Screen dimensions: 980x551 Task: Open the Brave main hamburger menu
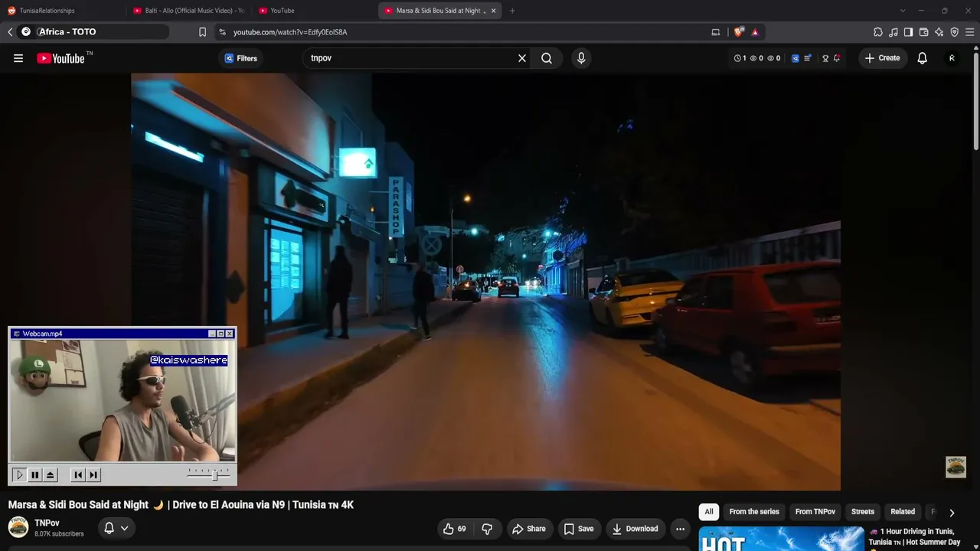pos(970,32)
